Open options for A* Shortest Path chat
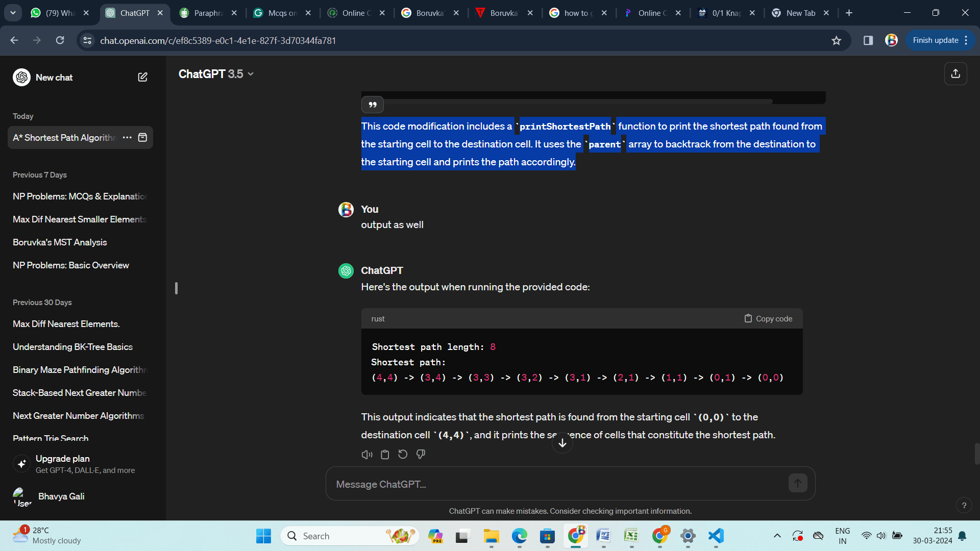Viewport: 980px width, 551px height. click(127, 137)
